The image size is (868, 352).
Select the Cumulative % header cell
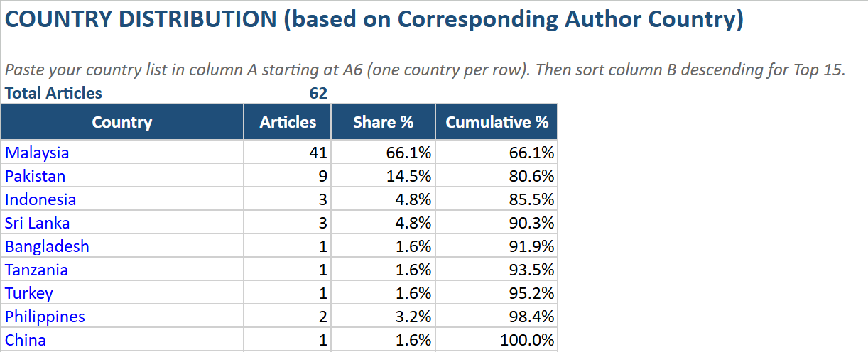point(497,122)
